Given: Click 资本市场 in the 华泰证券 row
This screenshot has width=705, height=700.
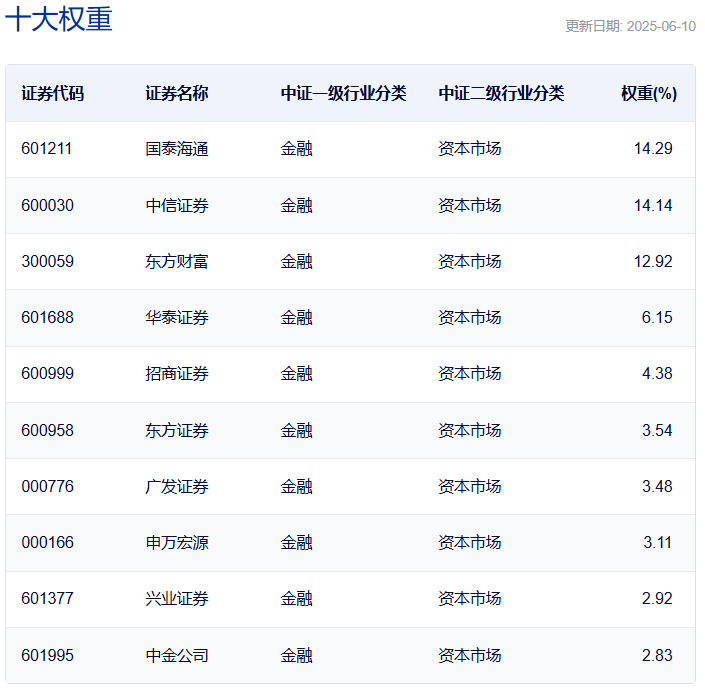Looking at the screenshot, I should (470, 318).
